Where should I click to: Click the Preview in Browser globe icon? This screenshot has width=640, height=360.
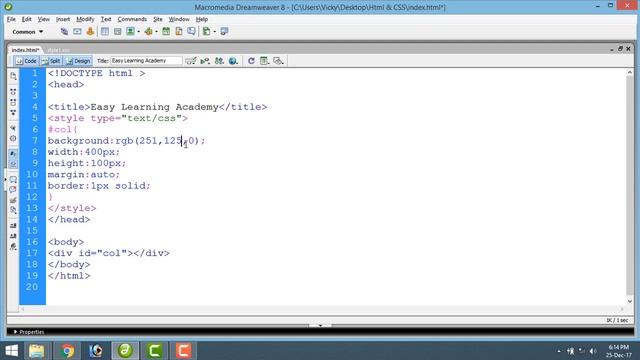233,61
